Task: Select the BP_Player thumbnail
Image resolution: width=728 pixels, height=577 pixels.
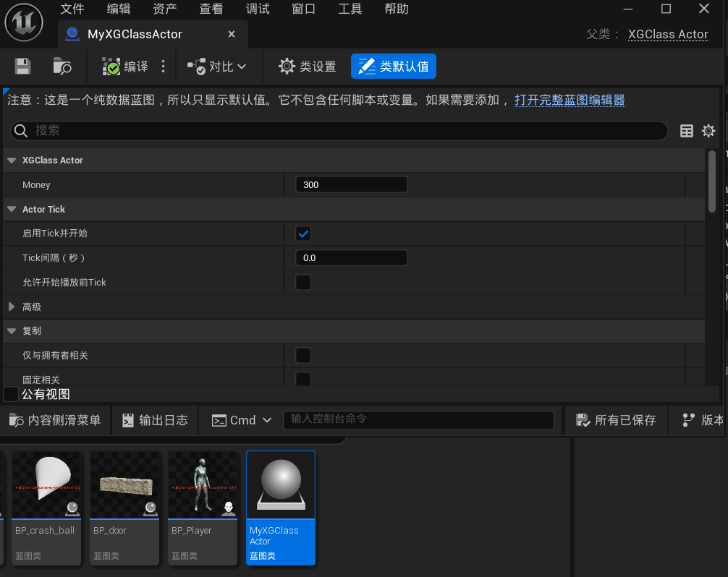Action: point(203,484)
